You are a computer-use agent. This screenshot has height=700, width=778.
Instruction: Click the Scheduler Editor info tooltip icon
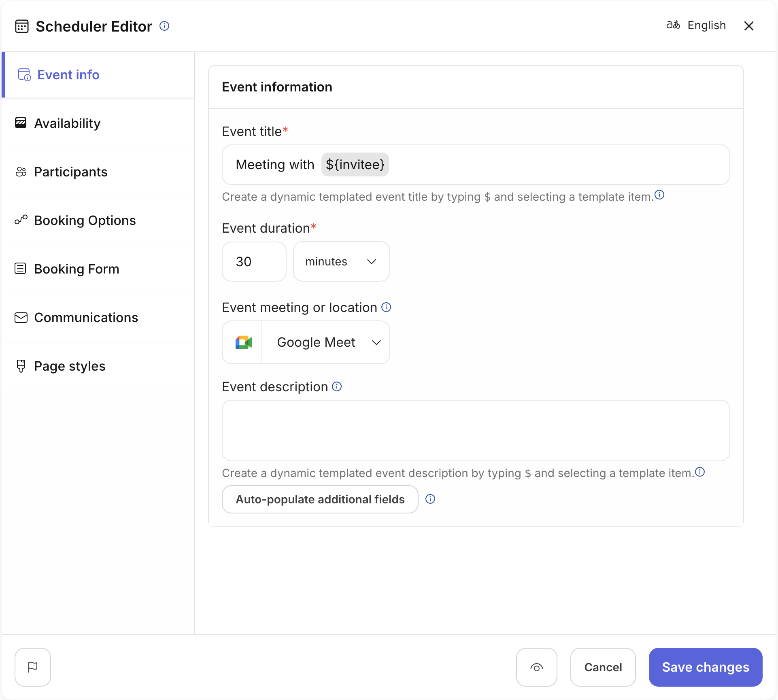[164, 26]
